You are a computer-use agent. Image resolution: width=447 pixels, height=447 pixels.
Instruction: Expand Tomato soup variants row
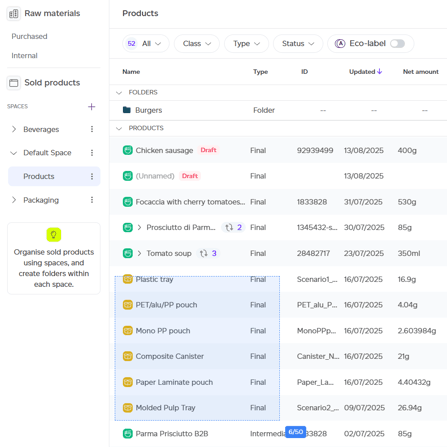pos(139,253)
